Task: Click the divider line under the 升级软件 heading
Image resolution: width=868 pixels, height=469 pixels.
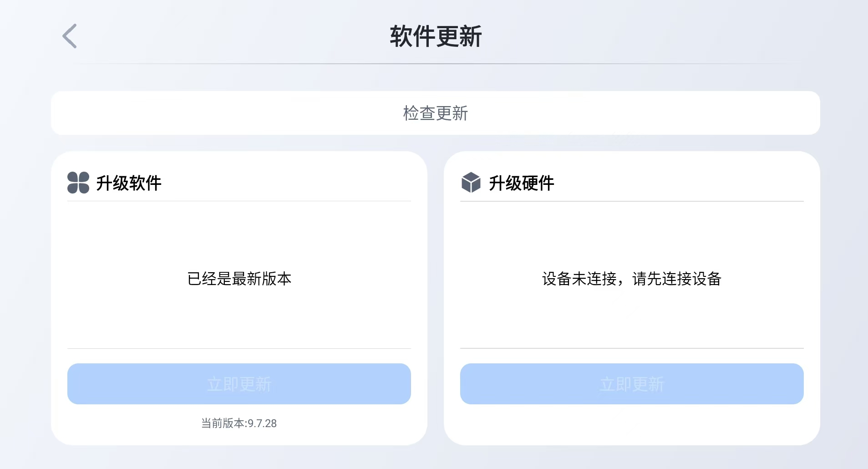Action: 239,201
